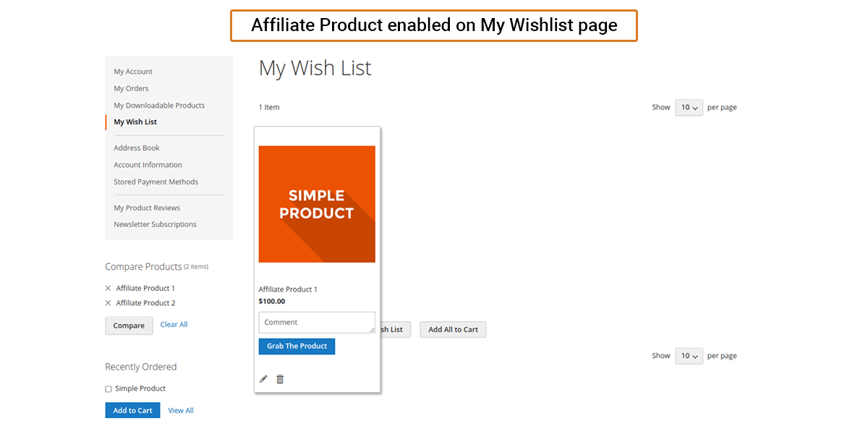Click the View All link
This screenshot has width=868, height=434.
(181, 411)
